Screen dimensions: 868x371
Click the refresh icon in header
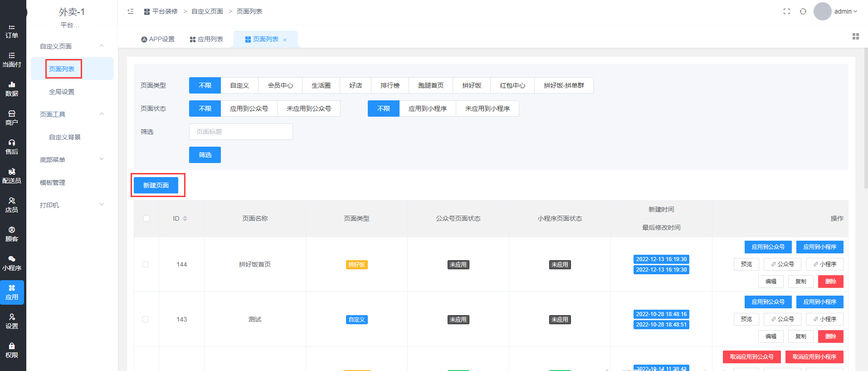803,11
